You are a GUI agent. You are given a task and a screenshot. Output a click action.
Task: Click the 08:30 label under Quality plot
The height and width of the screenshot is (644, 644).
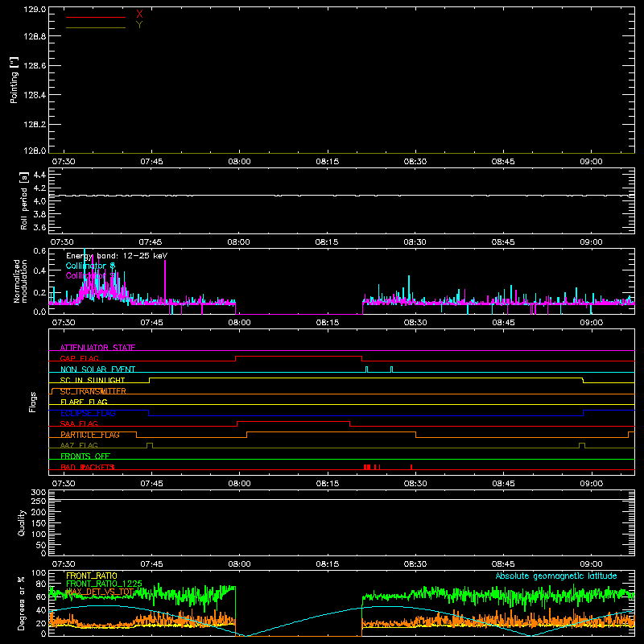(x=415, y=564)
